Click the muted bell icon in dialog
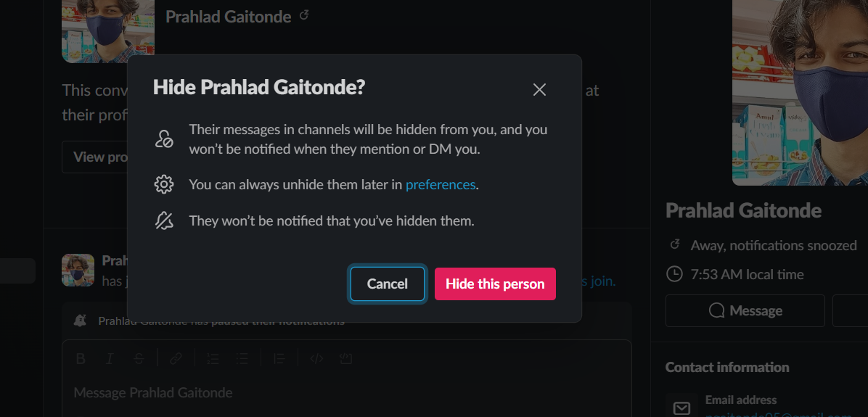Image resolution: width=868 pixels, height=417 pixels. coord(164,221)
